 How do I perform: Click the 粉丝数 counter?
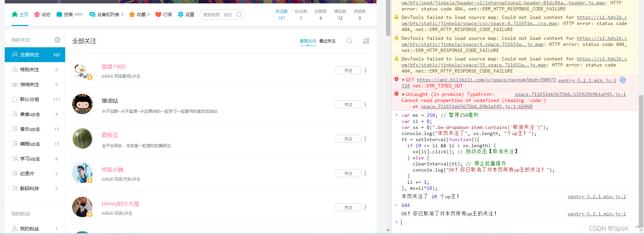301,15
